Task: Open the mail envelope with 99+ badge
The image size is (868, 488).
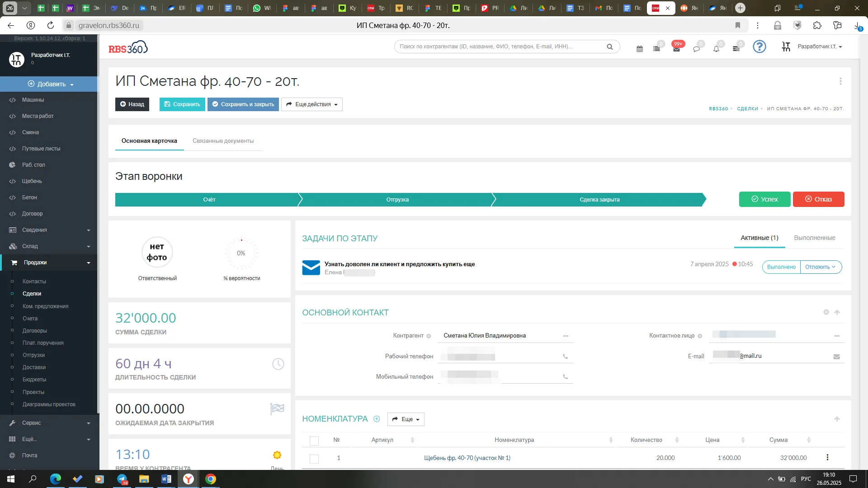Action: click(x=676, y=48)
